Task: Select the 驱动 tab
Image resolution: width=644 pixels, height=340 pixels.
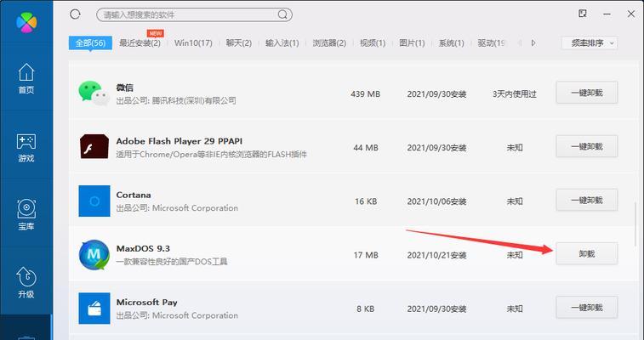Action: pyautogui.click(x=491, y=42)
